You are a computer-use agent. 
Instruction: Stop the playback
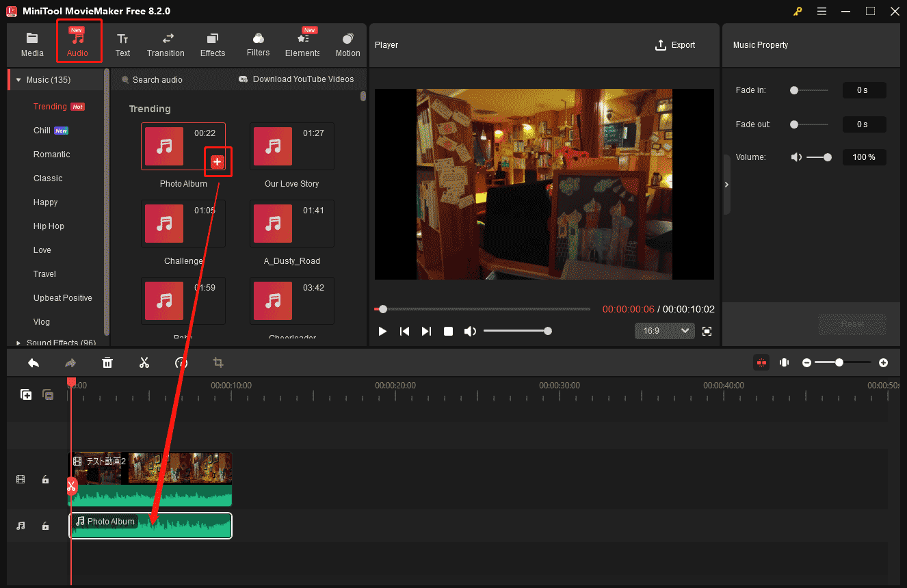tap(448, 331)
